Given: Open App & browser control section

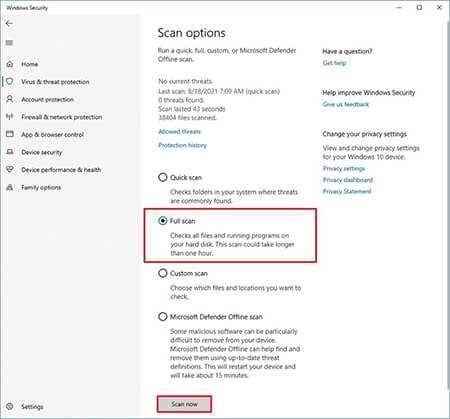Looking at the screenshot, I should point(52,135).
